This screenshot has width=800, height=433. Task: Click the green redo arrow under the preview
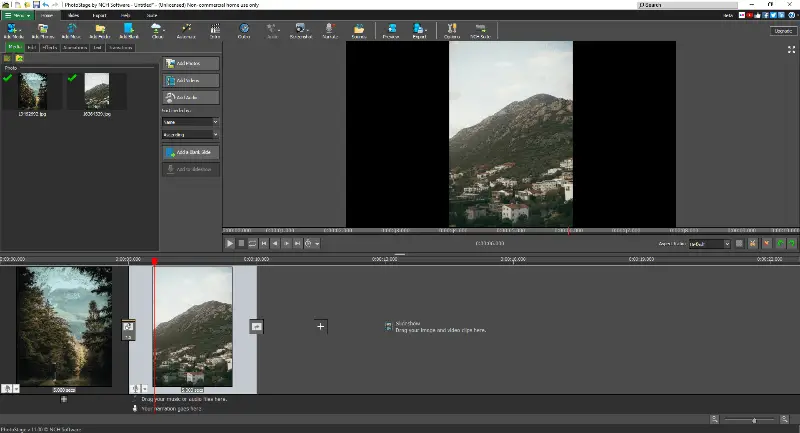tap(792, 244)
